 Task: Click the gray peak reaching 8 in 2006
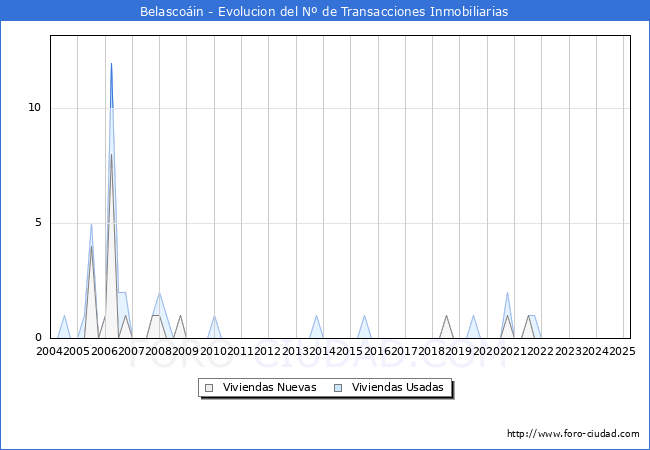111,155
